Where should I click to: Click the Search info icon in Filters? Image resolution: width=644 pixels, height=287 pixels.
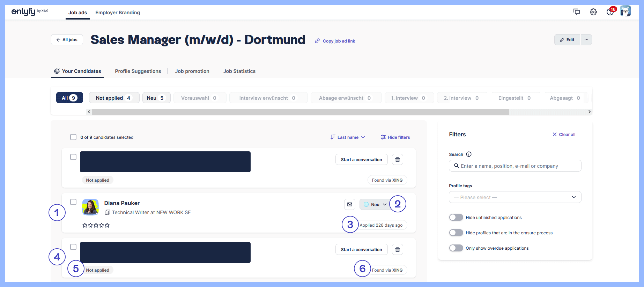point(469,154)
